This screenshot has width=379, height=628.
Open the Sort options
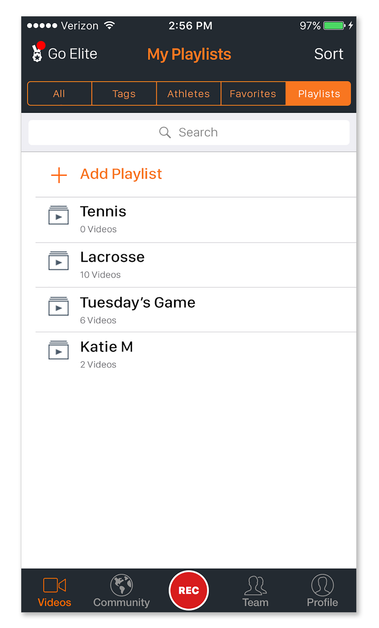[x=329, y=54]
